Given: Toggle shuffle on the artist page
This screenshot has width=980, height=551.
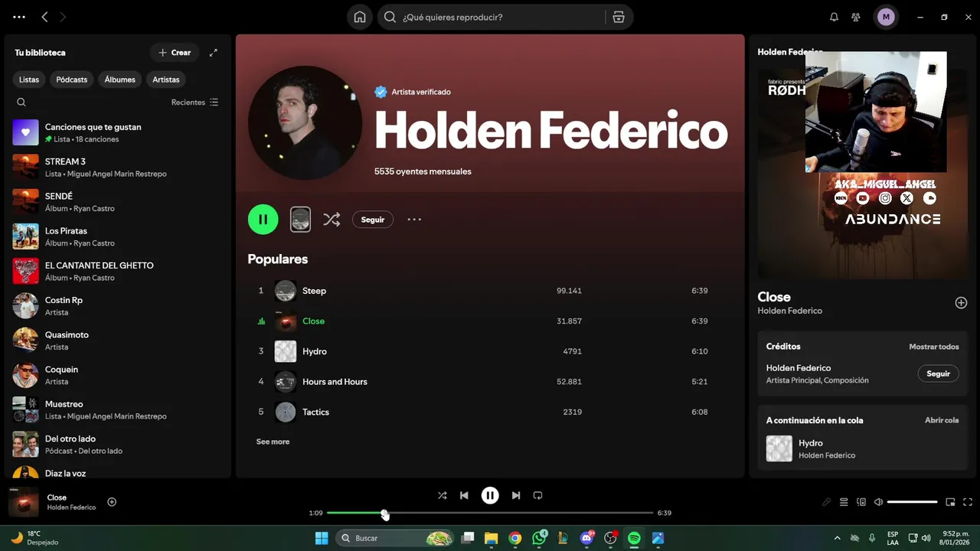Looking at the screenshot, I should (x=332, y=220).
